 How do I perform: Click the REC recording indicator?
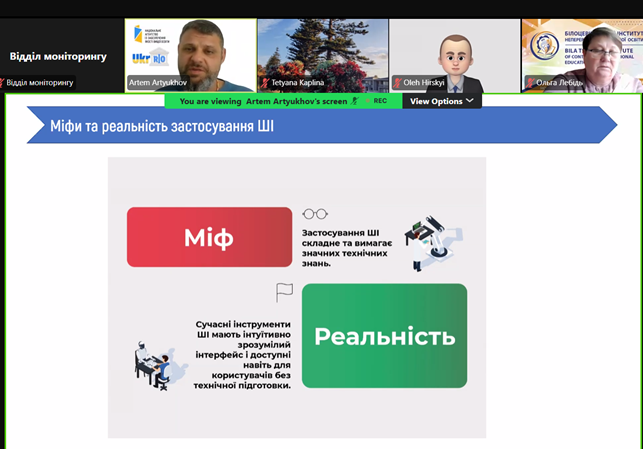click(x=380, y=101)
